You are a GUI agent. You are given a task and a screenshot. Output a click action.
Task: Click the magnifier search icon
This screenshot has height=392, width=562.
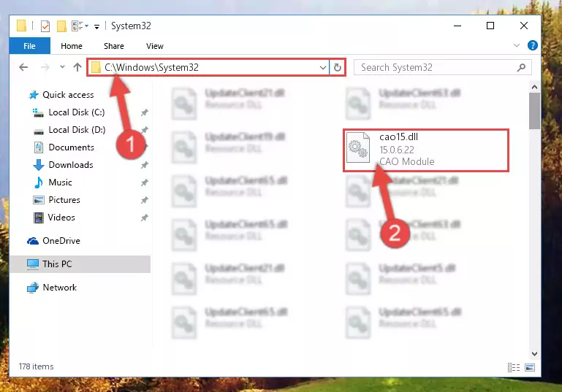click(522, 67)
